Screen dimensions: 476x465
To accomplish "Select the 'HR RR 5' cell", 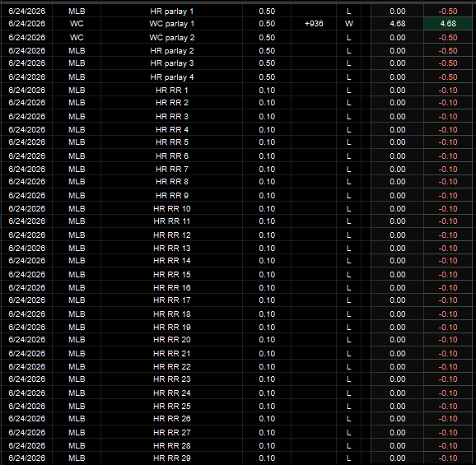I will [x=172, y=142].
